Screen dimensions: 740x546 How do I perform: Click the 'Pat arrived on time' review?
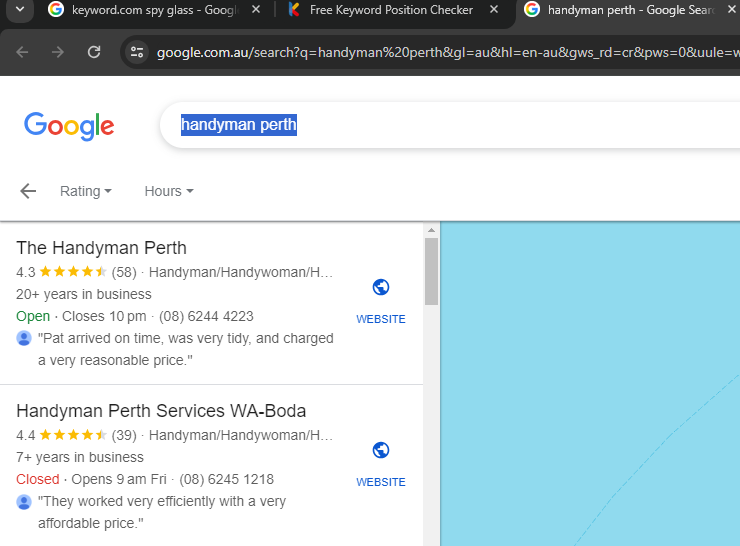point(185,349)
